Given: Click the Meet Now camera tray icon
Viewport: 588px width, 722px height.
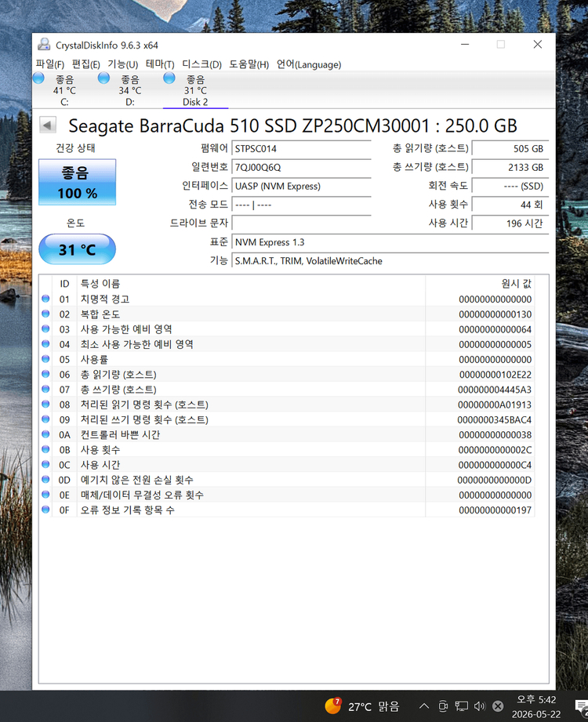Looking at the screenshot, I should pyautogui.click(x=443, y=706).
